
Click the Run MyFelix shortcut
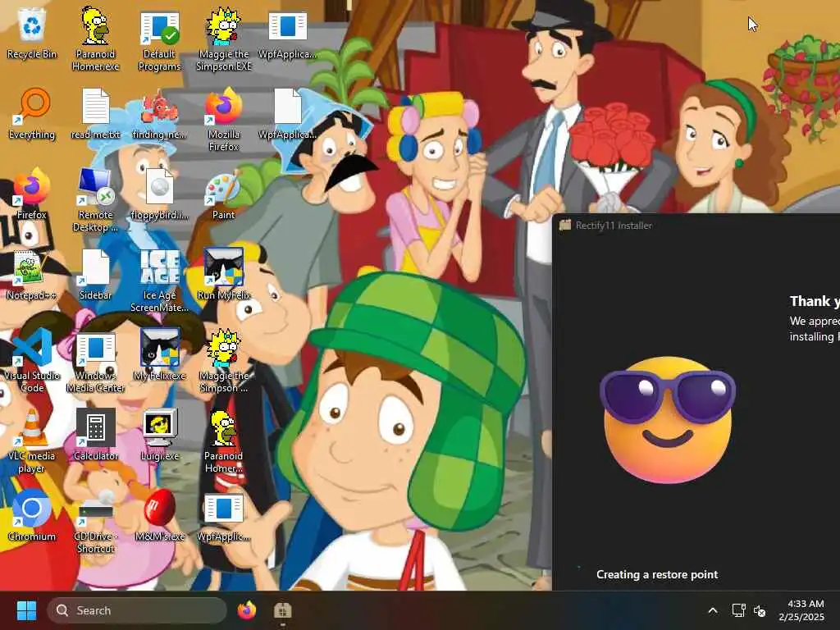(x=224, y=274)
